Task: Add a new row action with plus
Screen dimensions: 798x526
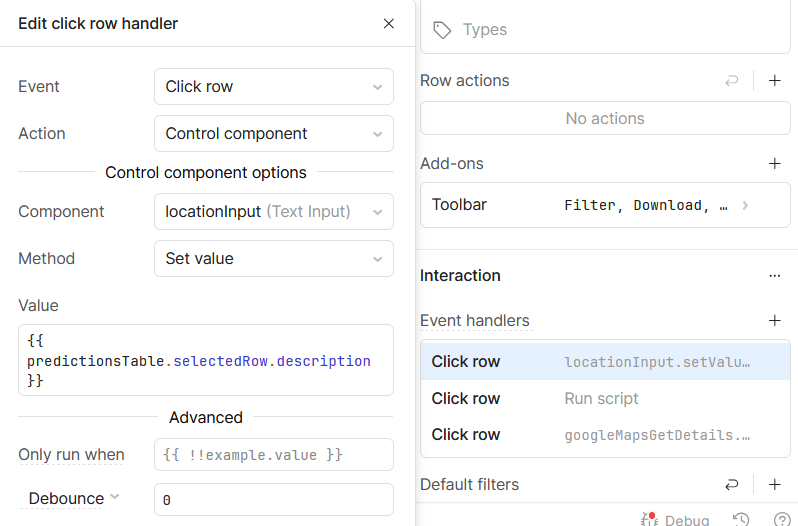Action: tap(775, 80)
